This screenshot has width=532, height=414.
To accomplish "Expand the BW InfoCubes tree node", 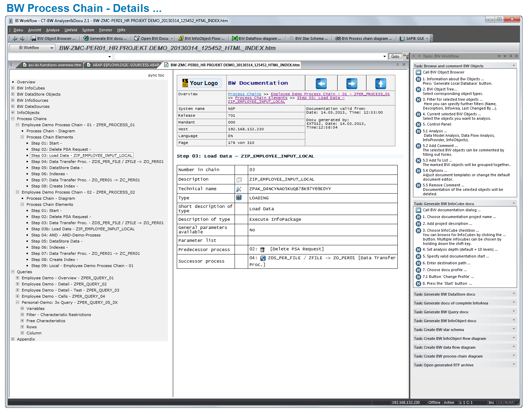I will pos(13,88).
